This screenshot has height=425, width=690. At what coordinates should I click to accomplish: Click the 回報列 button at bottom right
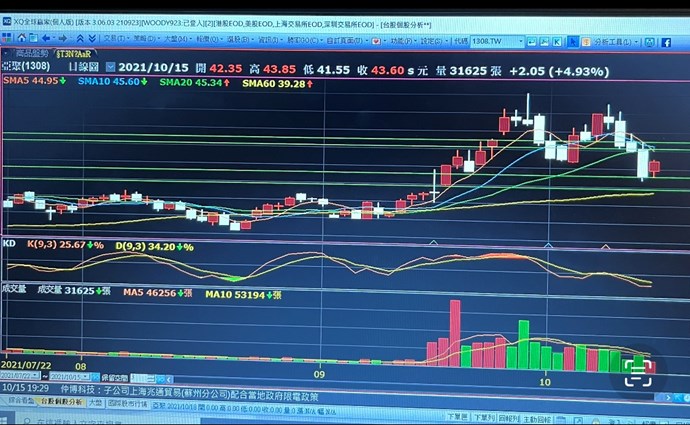(x=508, y=418)
